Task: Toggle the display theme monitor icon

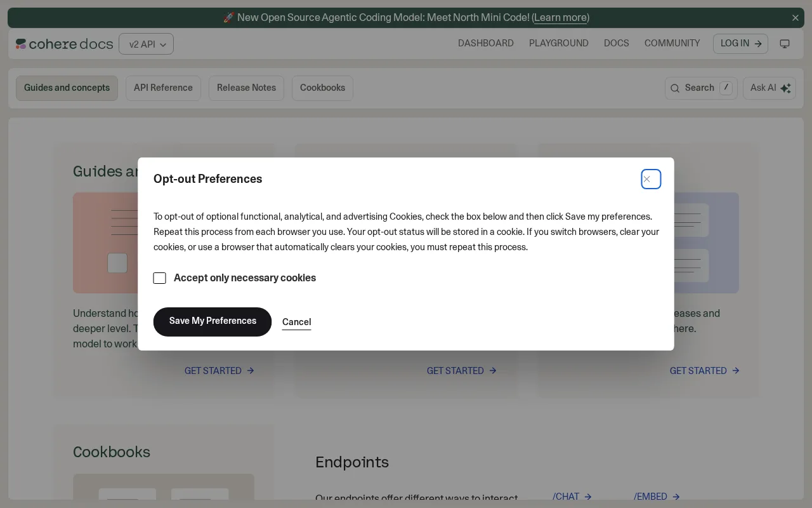Action: pyautogui.click(x=785, y=44)
